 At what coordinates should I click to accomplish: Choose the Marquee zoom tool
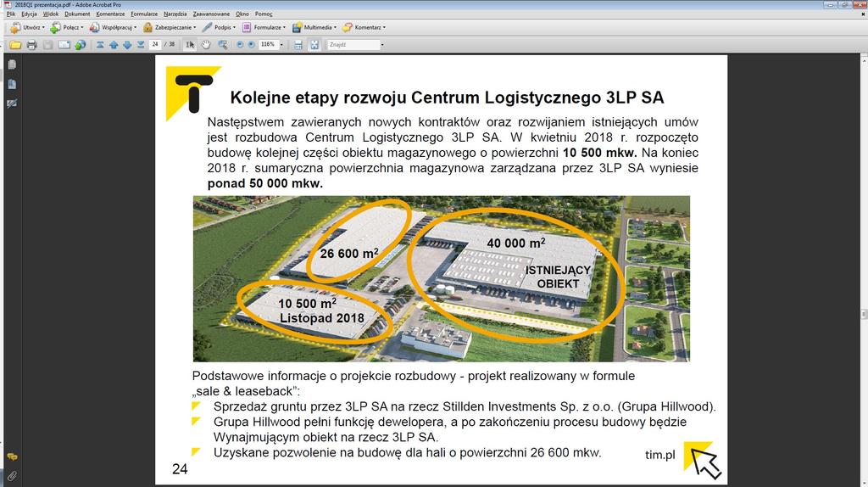click(223, 45)
